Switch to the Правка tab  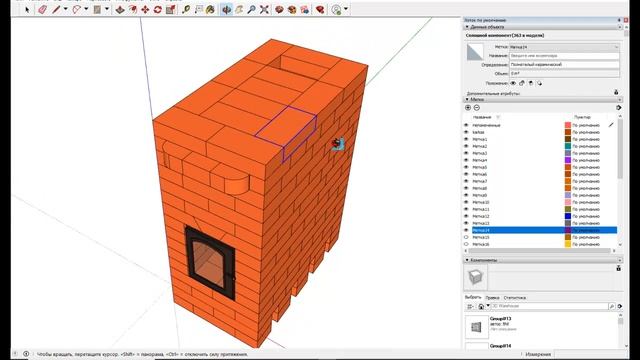coord(493,298)
